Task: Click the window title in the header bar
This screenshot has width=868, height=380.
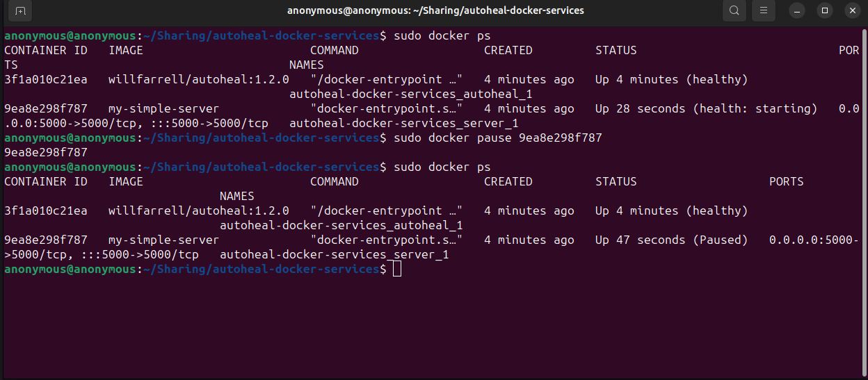Action: [435, 11]
